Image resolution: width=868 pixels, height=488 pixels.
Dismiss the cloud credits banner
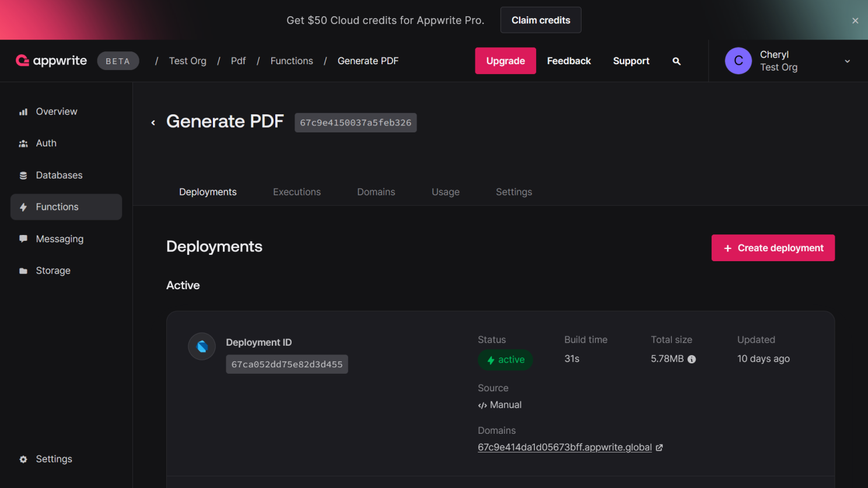pyautogui.click(x=855, y=20)
